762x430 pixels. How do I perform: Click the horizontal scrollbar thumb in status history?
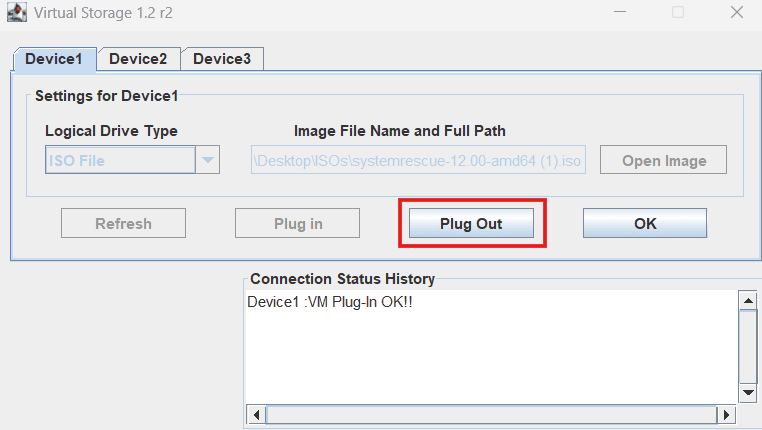pos(490,414)
